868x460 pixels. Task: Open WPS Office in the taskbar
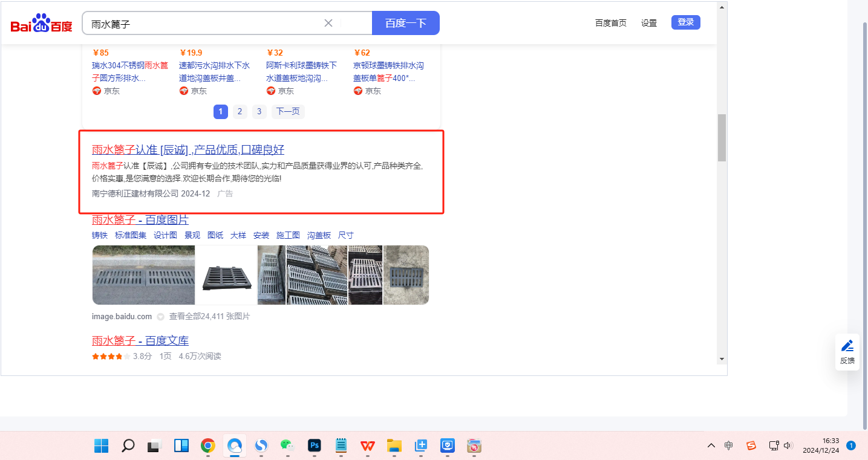tap(368, 446)
